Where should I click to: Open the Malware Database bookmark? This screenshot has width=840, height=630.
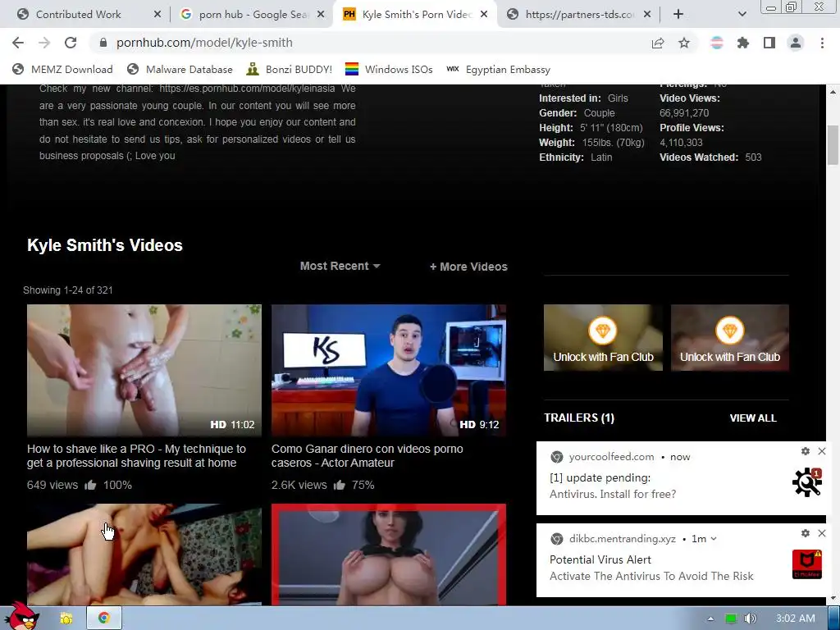pyautogui.click(x=180, y=70)
